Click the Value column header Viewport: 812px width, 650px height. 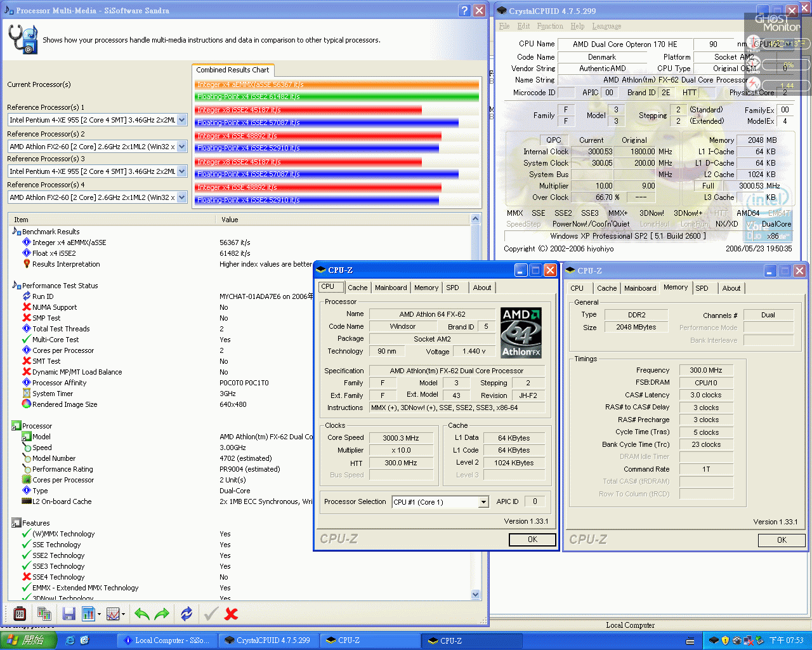[x=343, y=220]
